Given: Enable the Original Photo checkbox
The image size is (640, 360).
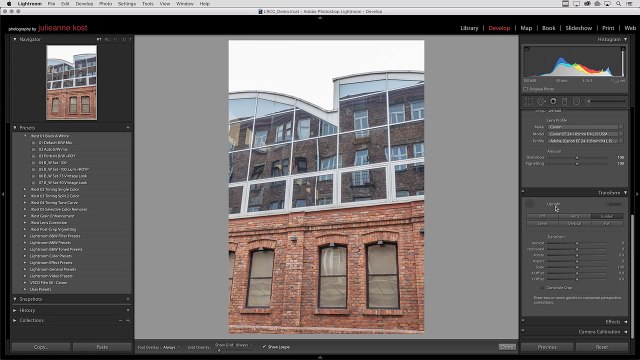Looking at the screenshot, I should click(x=526, y=89).
